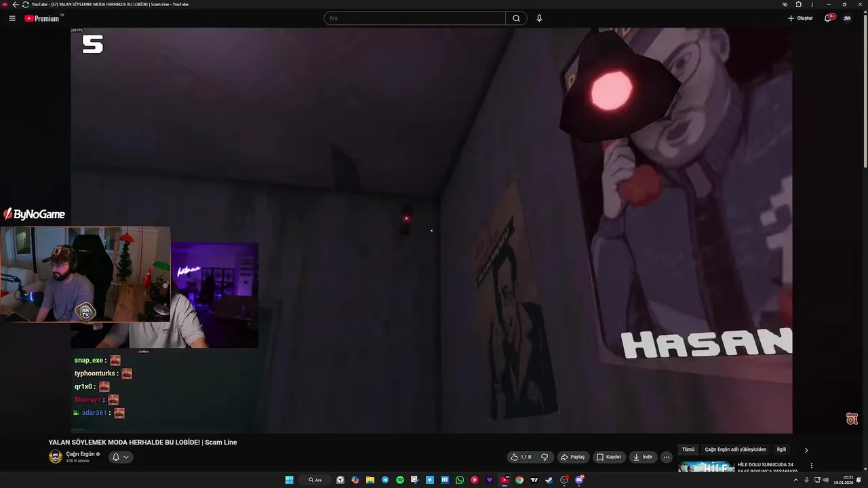Open the TradingView taskbar icon
The width and height of the screenshot is (868, 488).
pyautogui.click(x=534, y=480)
